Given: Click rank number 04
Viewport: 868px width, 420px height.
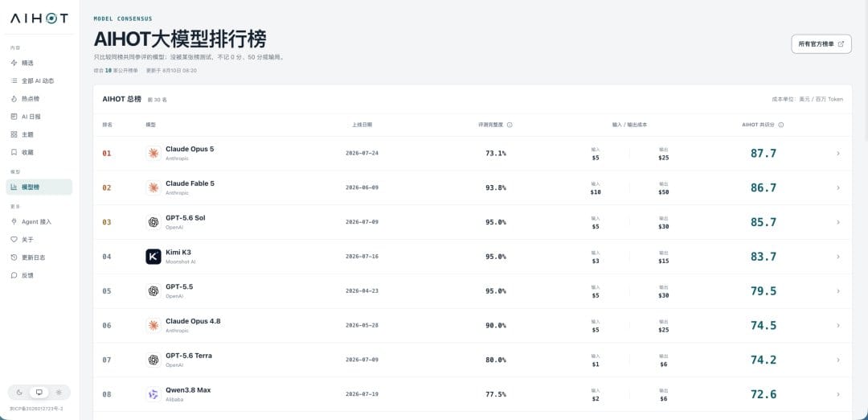Looking at the screenshot, I should [x=107, y=257].
